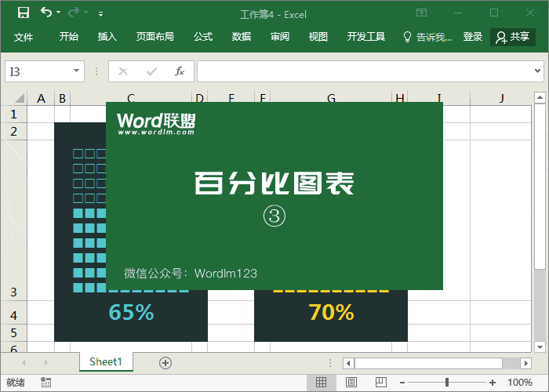Open the Name Box dropdown
The height and width of the screenshot is (392, 549).
click(x=77, y=71)
